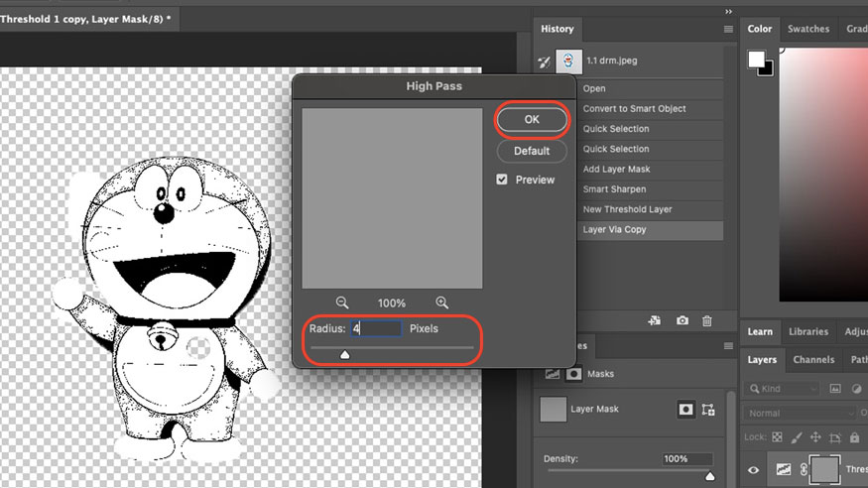Delete current history state with trash icon
Viewport: 868px width, 488px height.
[707, 321]
